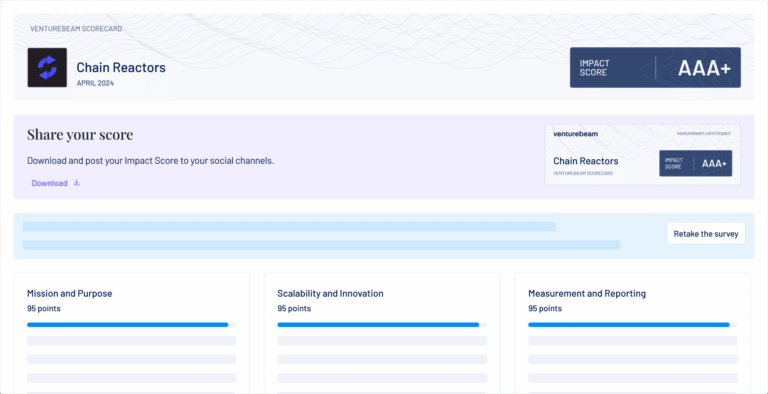Click 95 points under Mission and Purpose
The width and height of the screenshot is (768, 394).
point(44,309)
